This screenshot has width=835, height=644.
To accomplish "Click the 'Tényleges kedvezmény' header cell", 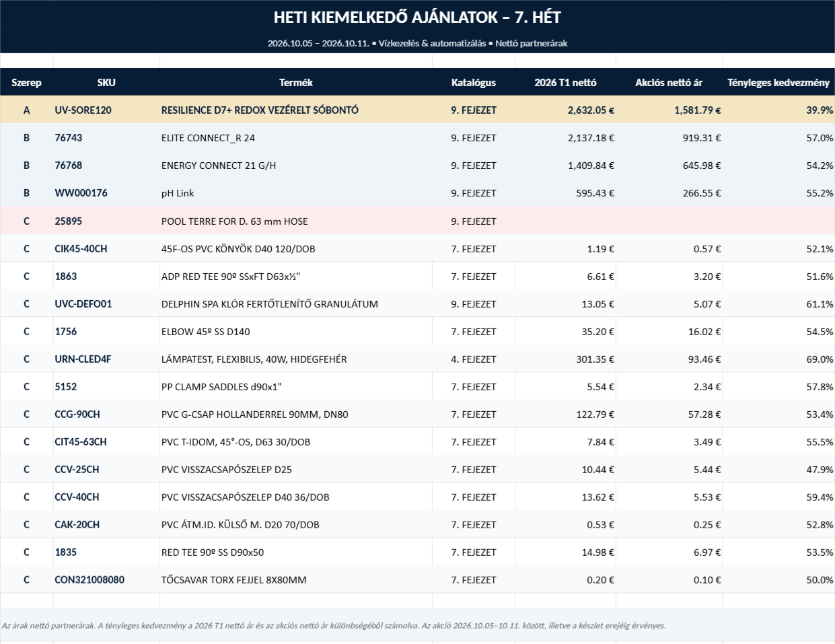I will (778, 83).
